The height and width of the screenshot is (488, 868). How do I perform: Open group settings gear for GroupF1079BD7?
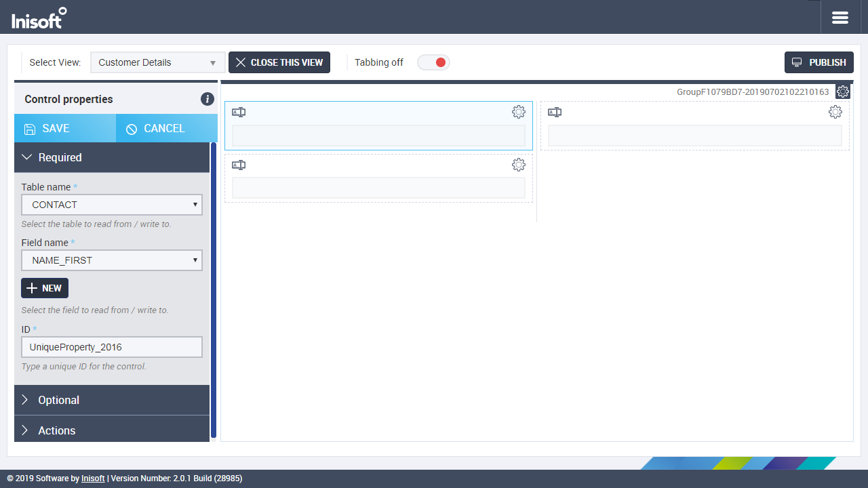[843, 91]
